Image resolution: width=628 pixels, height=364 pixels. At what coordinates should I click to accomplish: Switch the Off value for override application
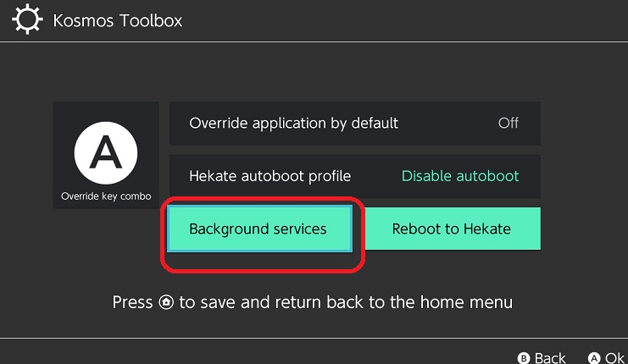(x=508, y=123)
